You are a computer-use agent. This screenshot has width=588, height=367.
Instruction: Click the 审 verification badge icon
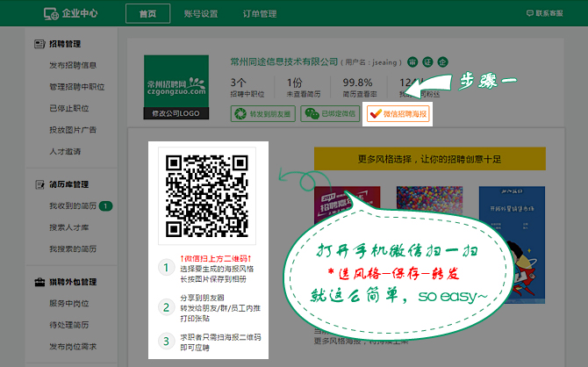[x=412, y=62]
